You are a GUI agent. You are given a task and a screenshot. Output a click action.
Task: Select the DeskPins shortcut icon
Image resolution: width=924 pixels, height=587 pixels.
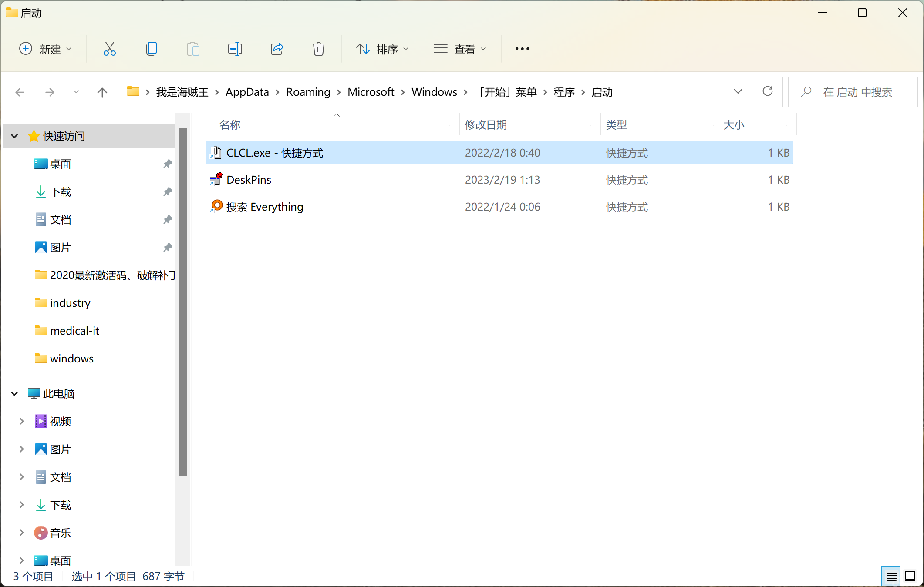click(216, 179)
